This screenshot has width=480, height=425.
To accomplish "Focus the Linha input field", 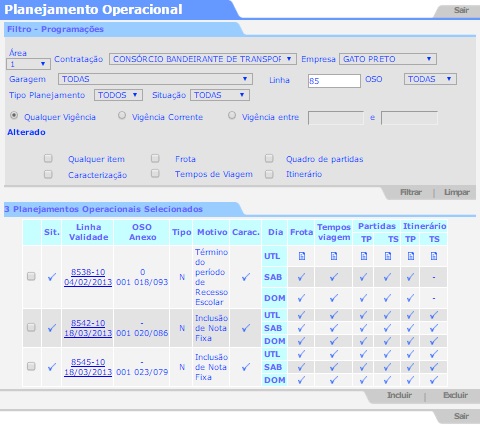I will [x=334, y=81].
